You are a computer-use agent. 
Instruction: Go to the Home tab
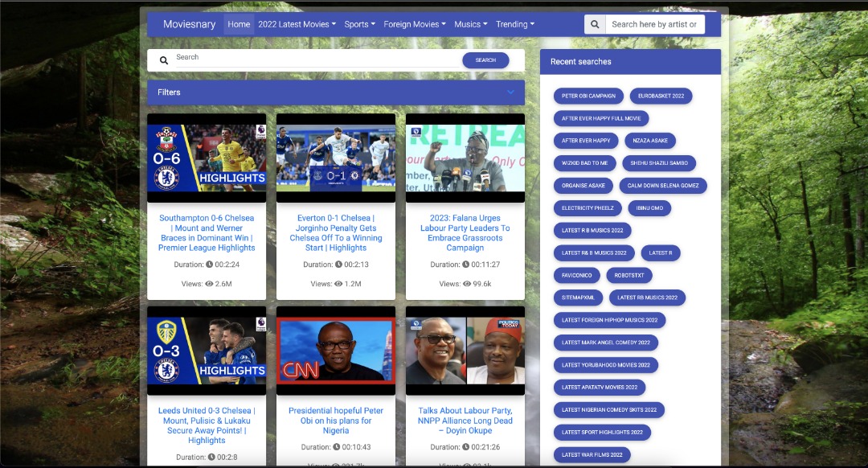[239, 24]
